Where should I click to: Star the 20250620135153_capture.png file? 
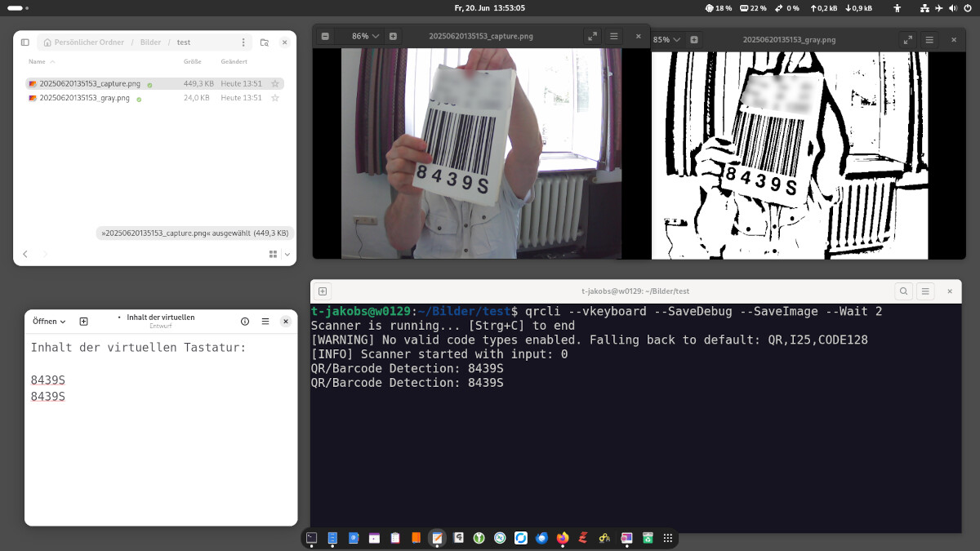(x=275, y=83)
